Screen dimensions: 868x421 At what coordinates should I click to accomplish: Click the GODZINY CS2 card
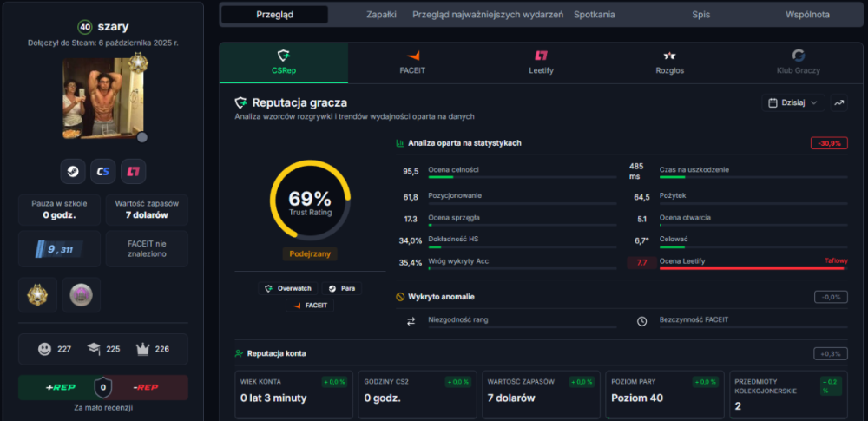(x=418, y=394)
